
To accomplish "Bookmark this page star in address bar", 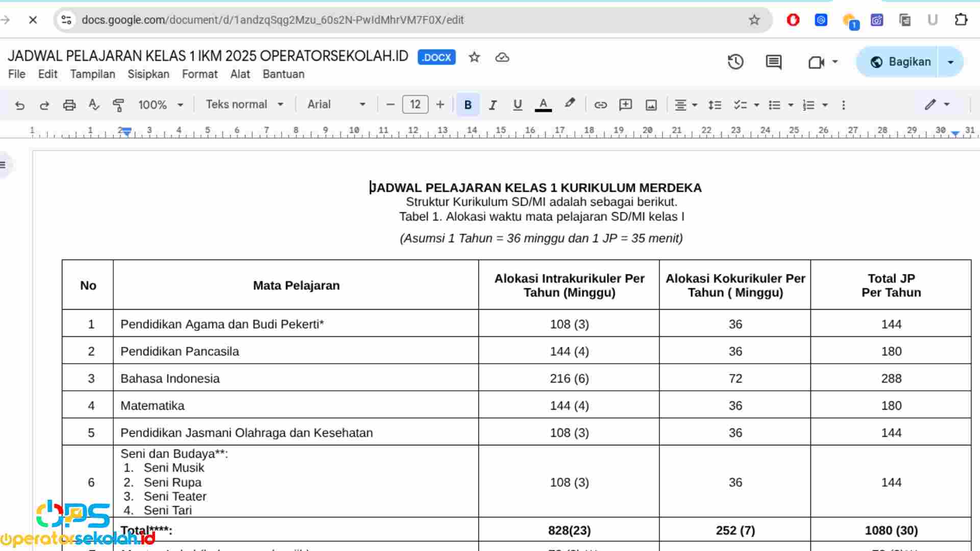I will coord(754,20).
